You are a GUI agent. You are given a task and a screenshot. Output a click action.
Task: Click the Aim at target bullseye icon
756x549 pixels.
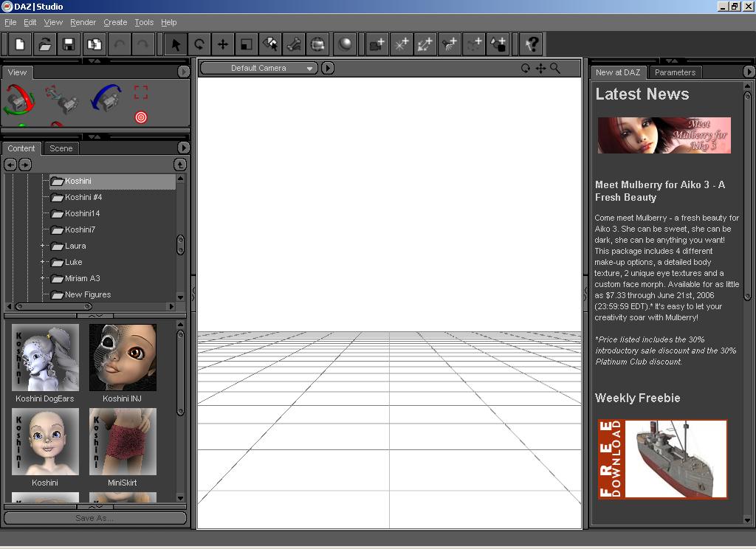click(x=141, y=117)
